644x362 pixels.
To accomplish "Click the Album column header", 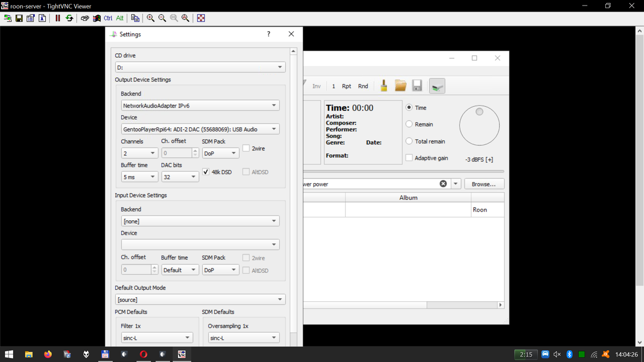I will pyautogui.click(x=409, y=198).
